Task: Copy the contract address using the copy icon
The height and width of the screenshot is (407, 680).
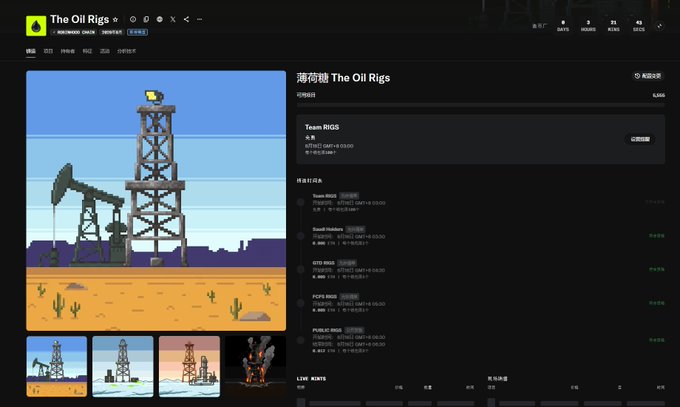Action: point(146,19)
